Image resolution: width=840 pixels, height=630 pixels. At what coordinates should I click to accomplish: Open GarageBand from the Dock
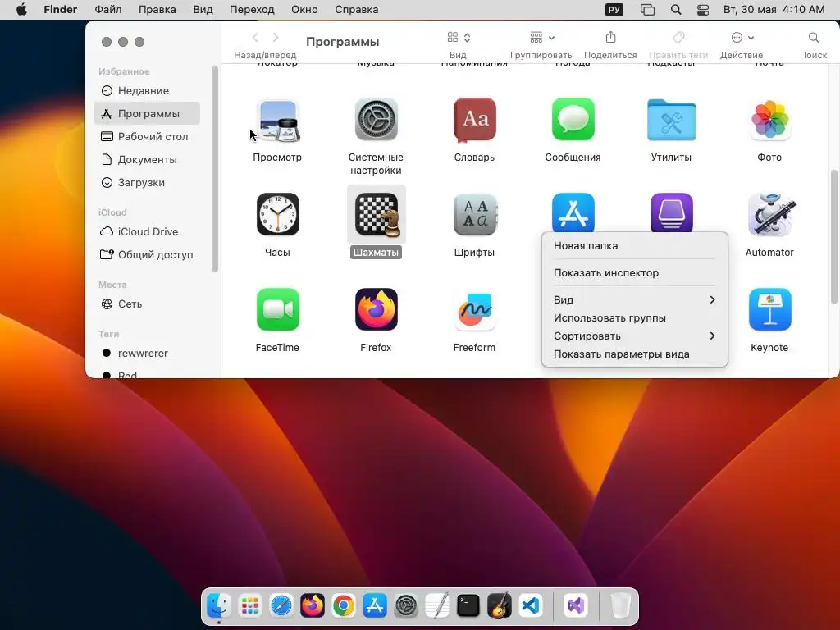pos(500,606)
